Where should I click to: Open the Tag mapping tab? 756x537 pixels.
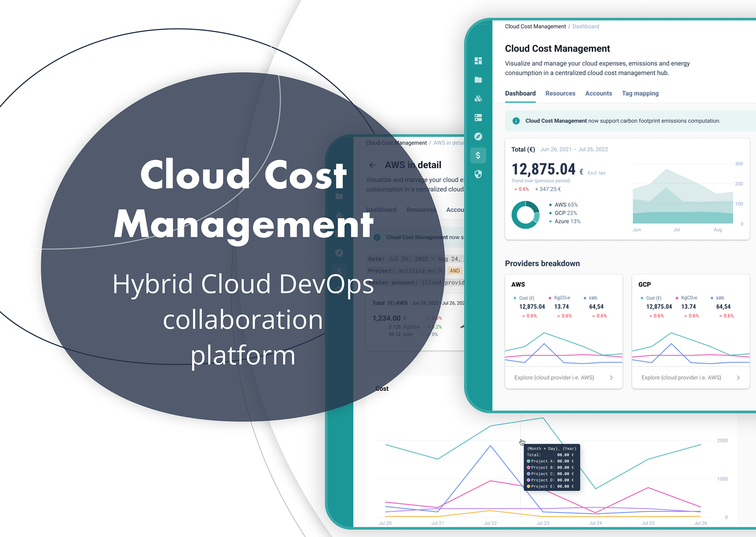click(640, 93)
